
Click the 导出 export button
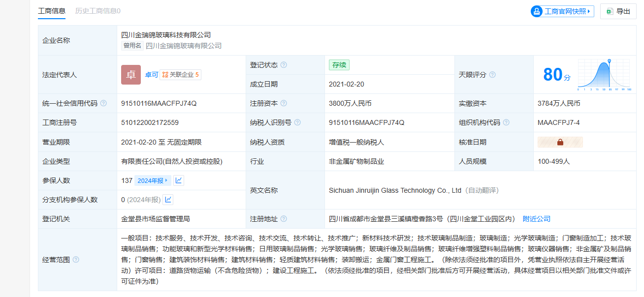click(x=618, y=11)
